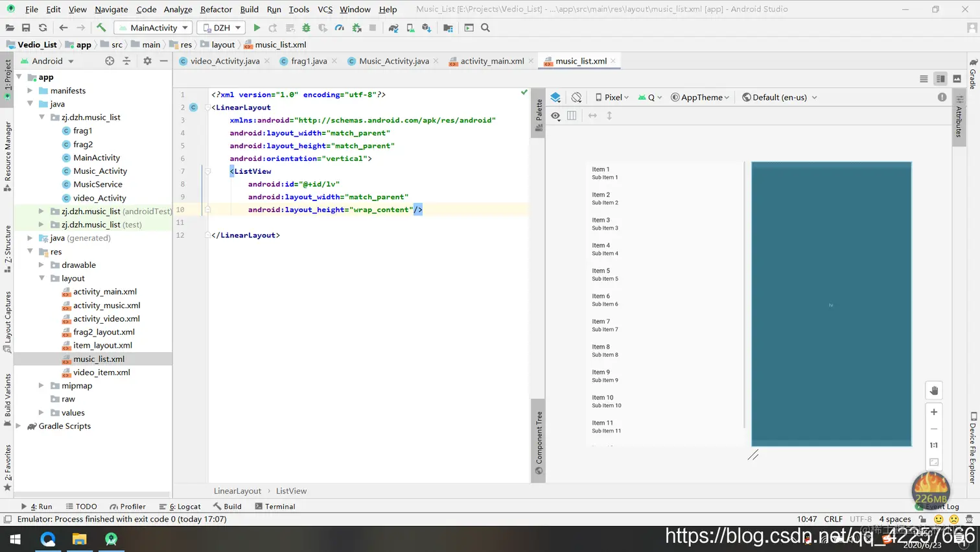Viewport: 980px width, 552px height.
Task: Open the Profiler gauge icon in toolbar
Action: [340, 28]
